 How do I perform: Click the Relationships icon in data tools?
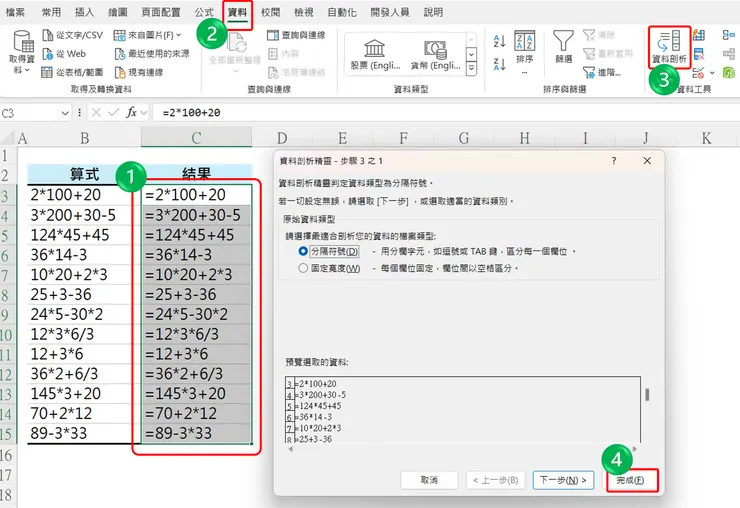pyautogui.click(x=729, y=54)
